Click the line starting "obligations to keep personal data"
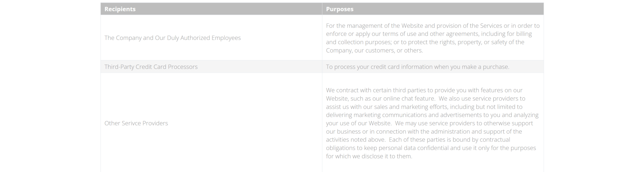644x172 pixels. pyautogui.click(x=431, y=148)
